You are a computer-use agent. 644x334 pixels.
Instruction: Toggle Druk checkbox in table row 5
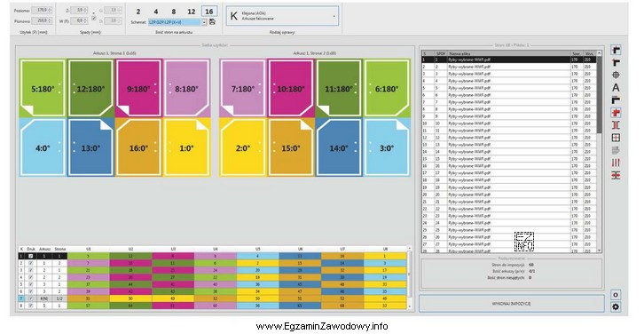pos(31,284)
